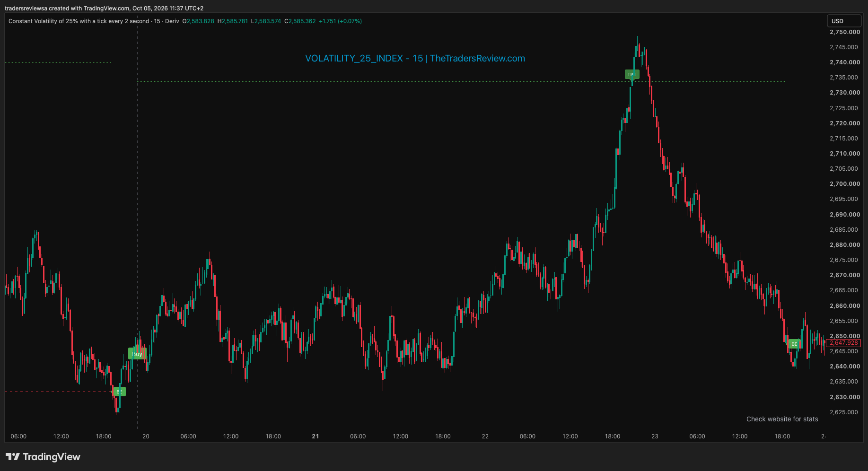Select the Constant Volatility of 25% symbol legend
The height and width of the screenshot is (471, 868).
tap(94, 21)
